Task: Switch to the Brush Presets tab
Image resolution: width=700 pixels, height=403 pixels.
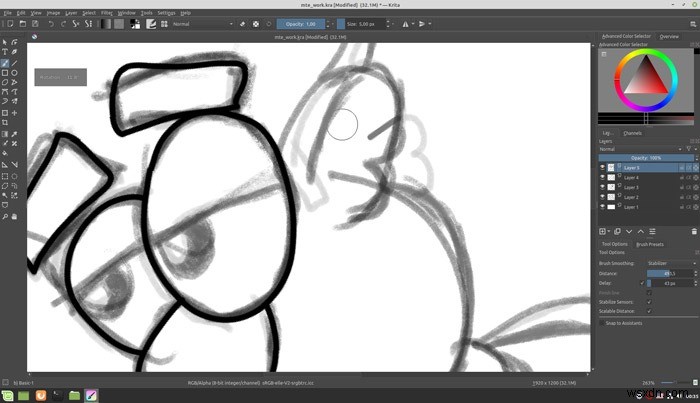Action: (650, 244)
